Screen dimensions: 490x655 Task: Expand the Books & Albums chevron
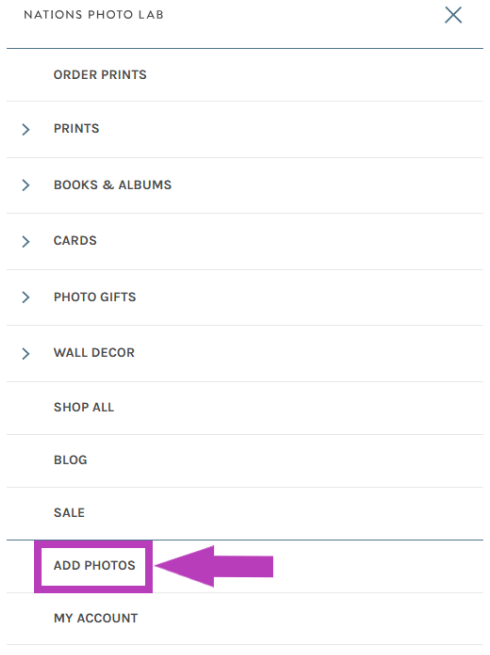(x=26, y=185)
